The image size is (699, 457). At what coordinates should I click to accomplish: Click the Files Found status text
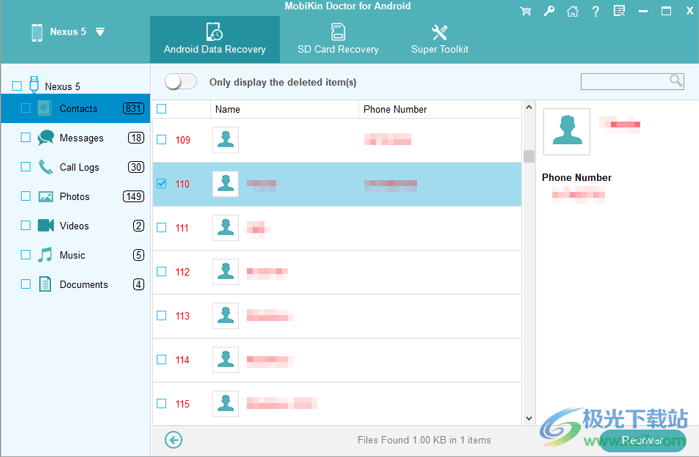424,440
